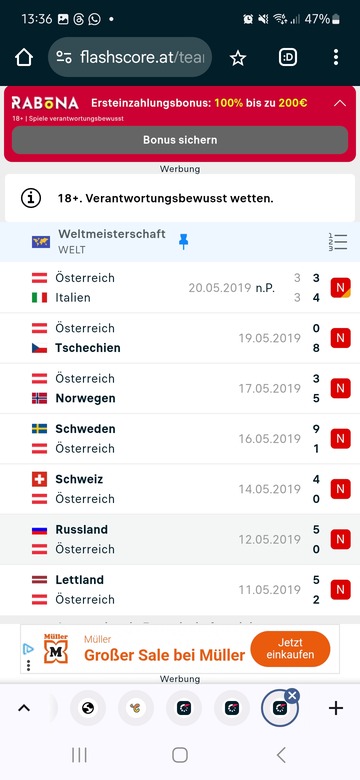The width and height of the screenshot is (360, 780).
Task: Switch to the globe icon tab
Action: (x=88, y=708)
